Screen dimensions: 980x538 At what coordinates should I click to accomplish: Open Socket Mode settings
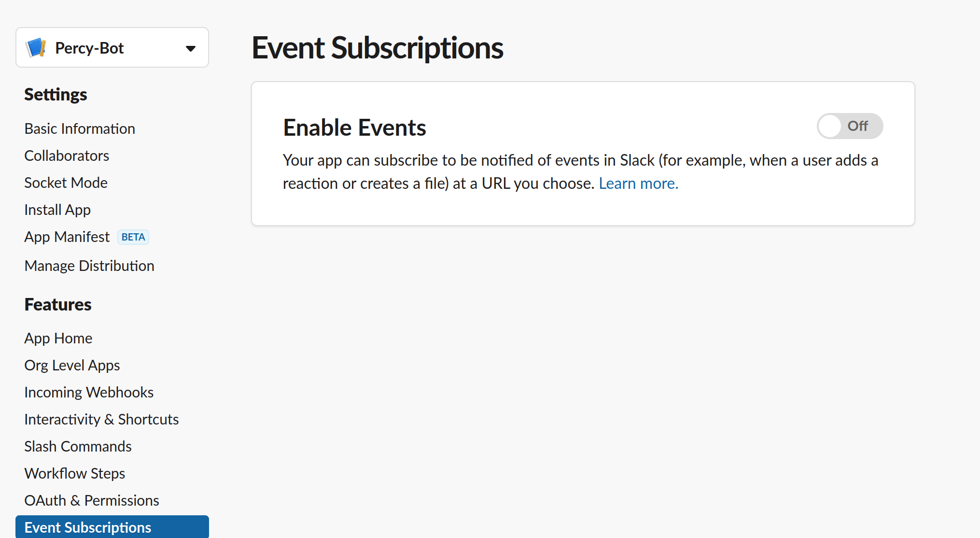click(66, 183)
